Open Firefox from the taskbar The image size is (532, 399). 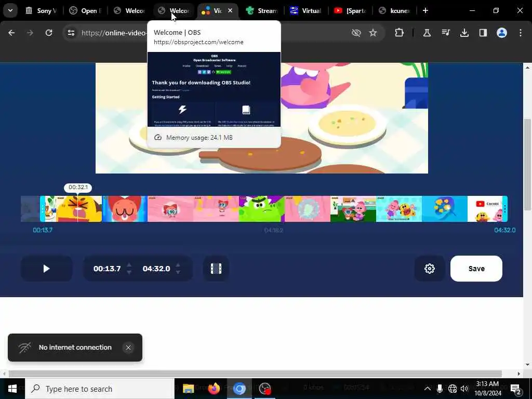(x=214, y=389)
